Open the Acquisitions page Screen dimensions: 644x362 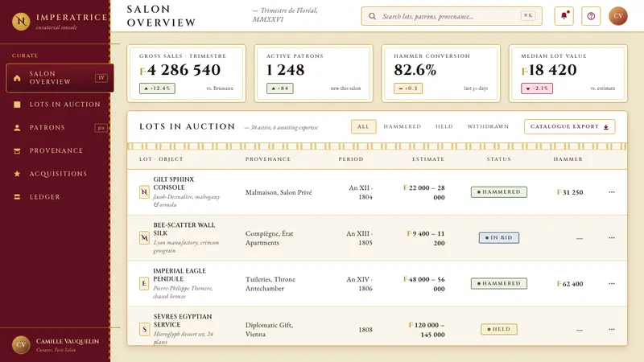[60, 174]
